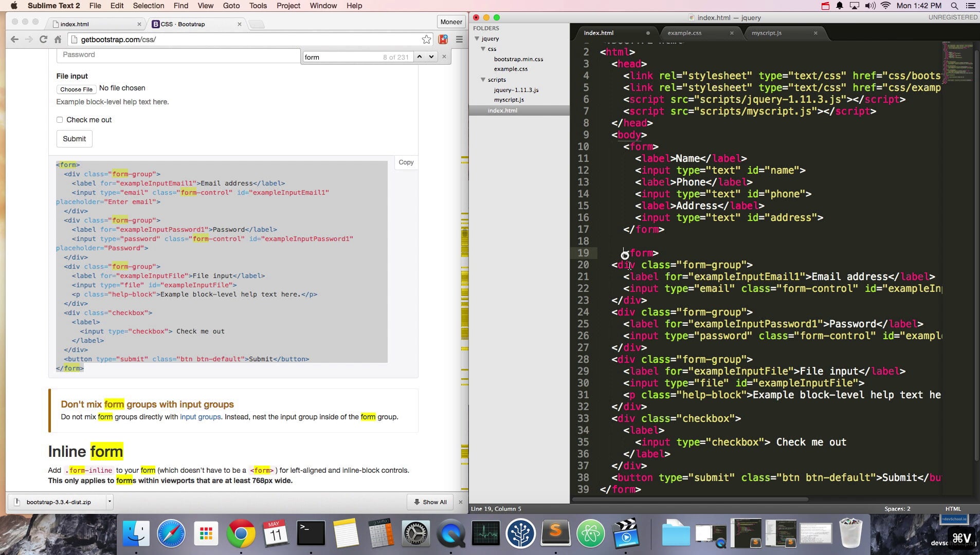Screen dimensions: 980x555
Task: Click the Copy code button
Action: coord(406,162)
